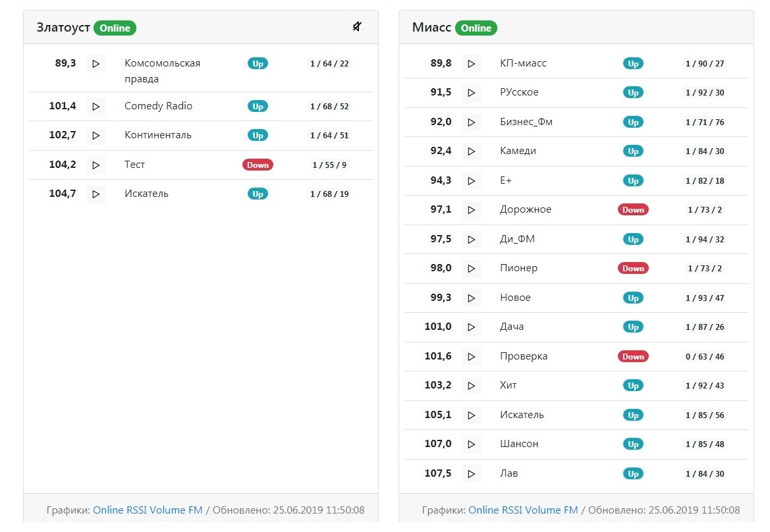The height and width of the screenshot is (532, 770).
Task: Play КП-миасс 89,8 station
Action: point(471,64)
